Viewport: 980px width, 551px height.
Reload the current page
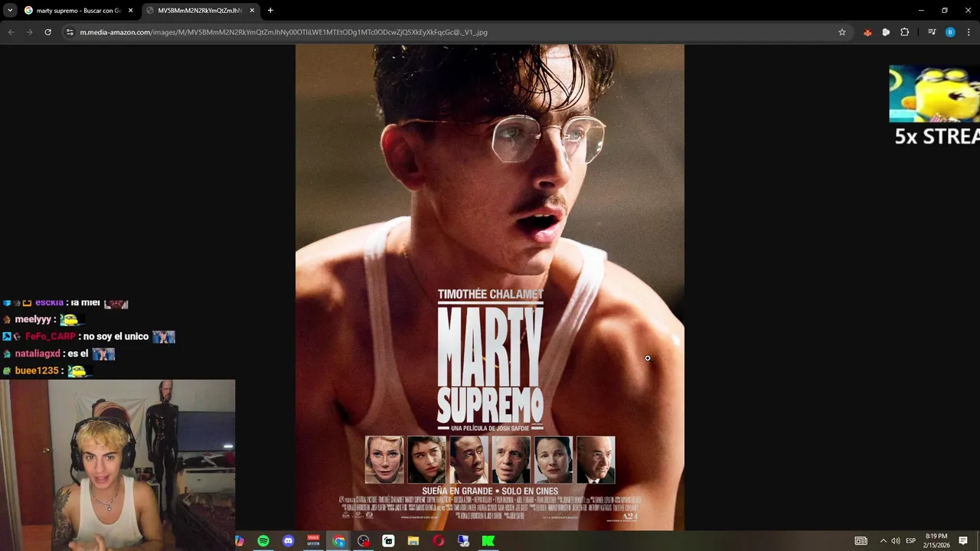coord(48,32)
